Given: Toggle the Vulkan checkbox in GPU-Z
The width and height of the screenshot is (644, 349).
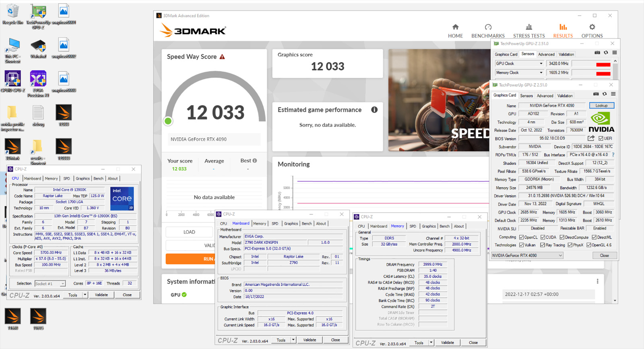Looking at the screenshot, I should coord(521,245).
